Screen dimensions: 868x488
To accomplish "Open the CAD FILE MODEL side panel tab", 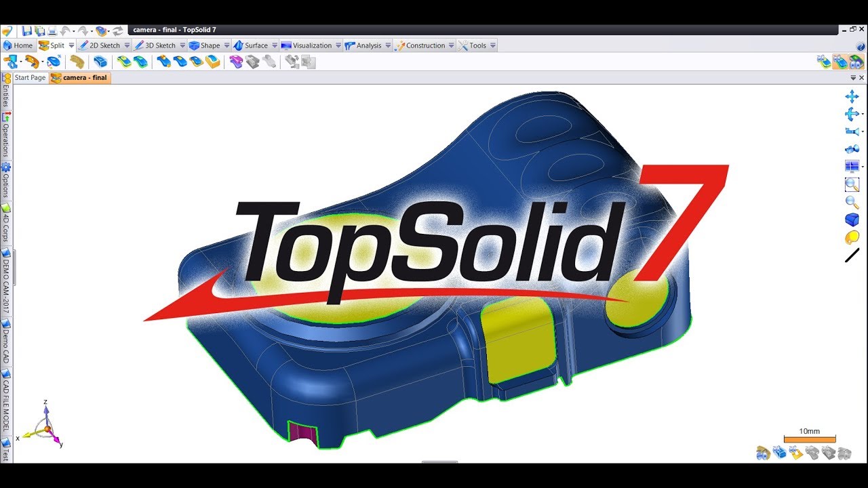I will click(6, 401).
